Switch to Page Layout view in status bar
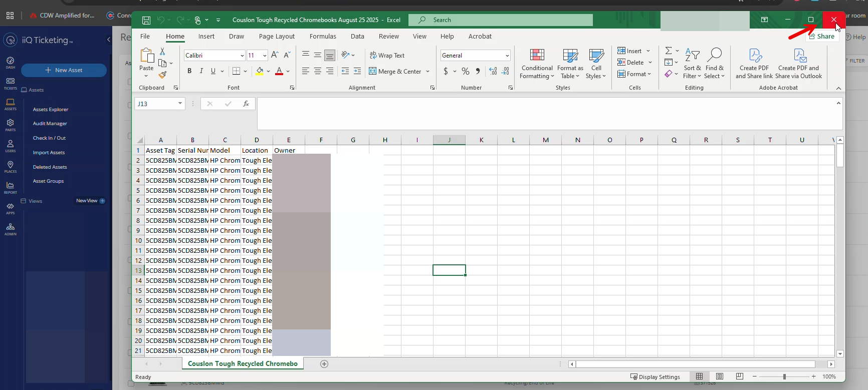The height and width of the screenshot is (390, 868). coord(720,376)
